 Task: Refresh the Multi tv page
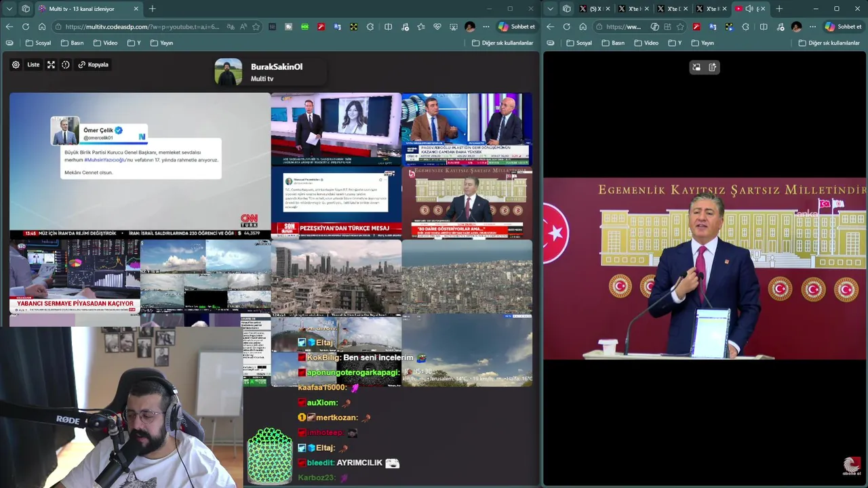tap(26, 26)
